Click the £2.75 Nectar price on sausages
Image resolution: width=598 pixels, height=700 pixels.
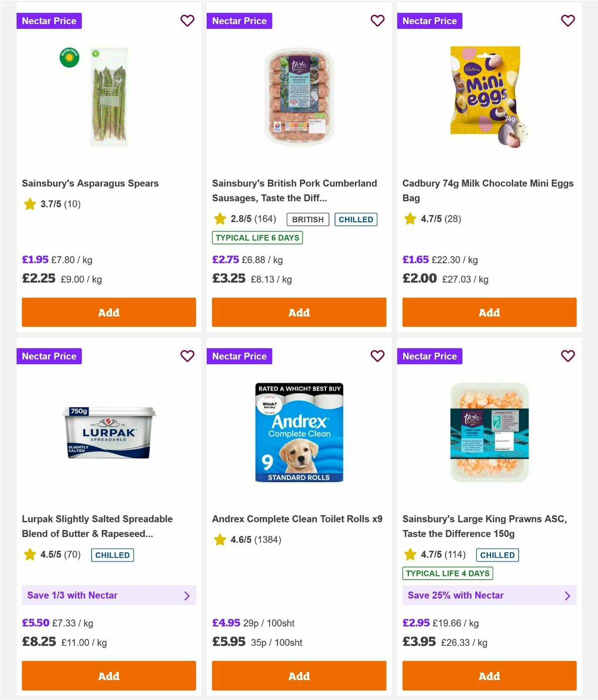pos(226,260)
